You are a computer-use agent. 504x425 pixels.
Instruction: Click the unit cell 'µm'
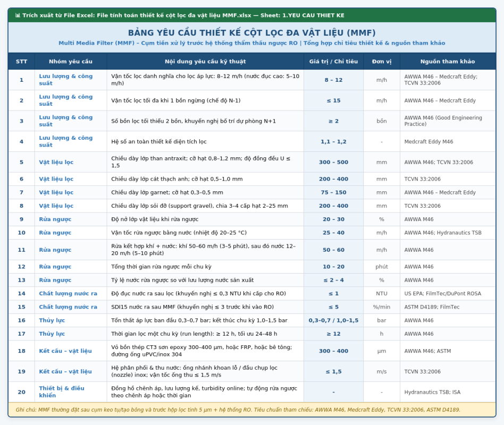pyautogui.click(x=382, y=351)
